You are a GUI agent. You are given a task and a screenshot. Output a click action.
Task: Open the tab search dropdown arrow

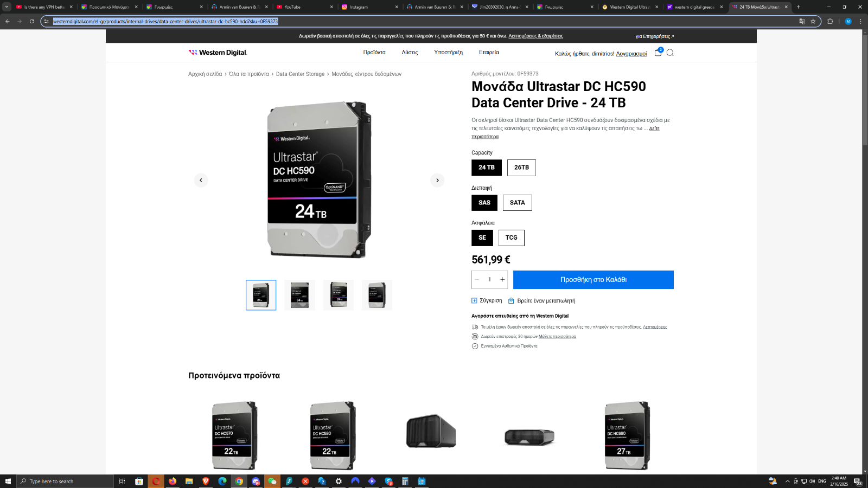pyautogui.click(x=7, y=7)
